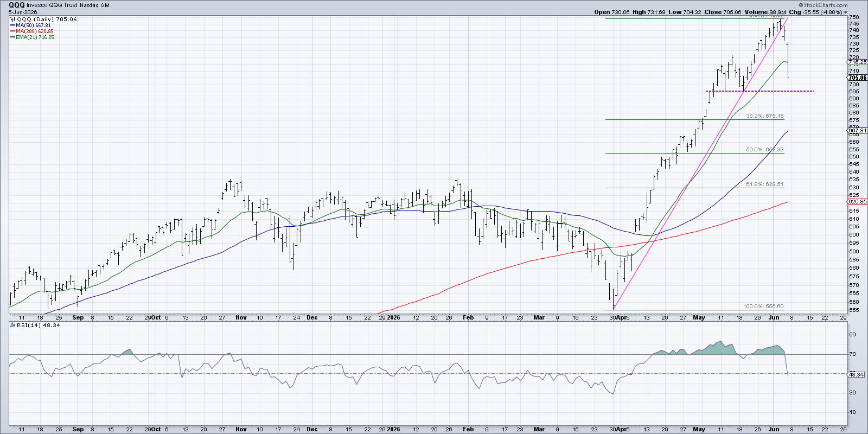Viewport: 868px width, 434px height.
Task: Click the May label under the price panel
Action: click(x=699, y=317)
